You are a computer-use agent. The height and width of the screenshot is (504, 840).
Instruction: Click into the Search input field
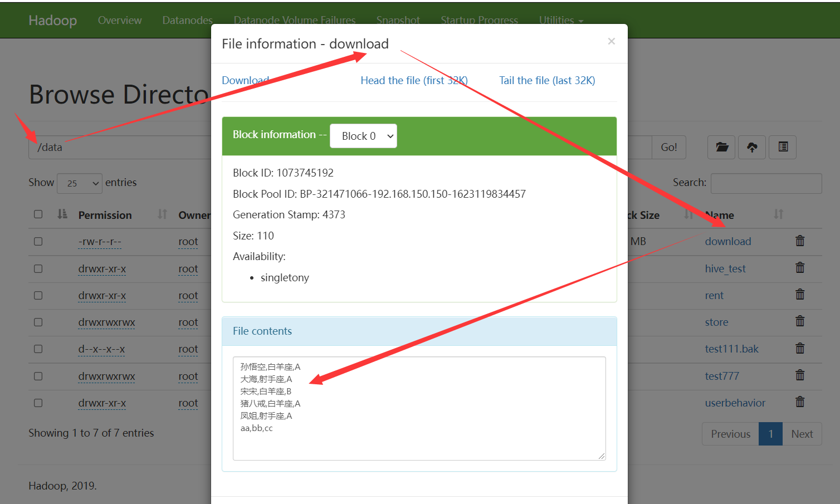pyautogui.click(x=766, y=183)
